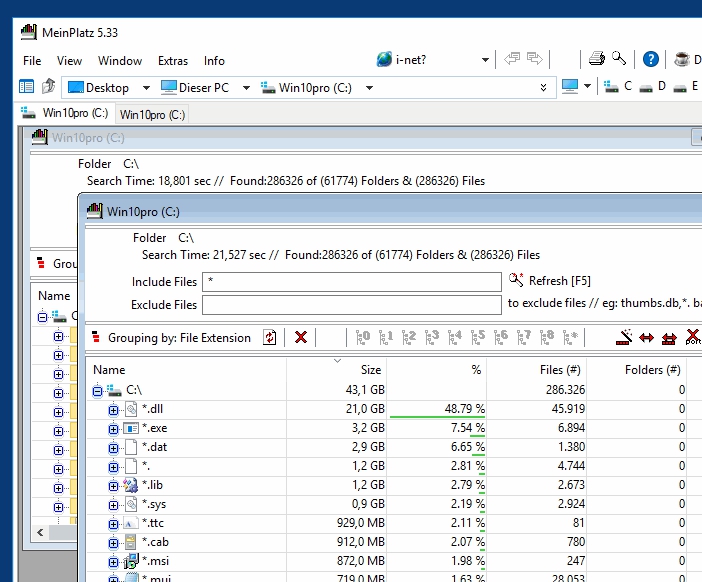Collapse the C:\ root tree node
Viewport: 702px width, 582px height.
(x=97, y=390)
